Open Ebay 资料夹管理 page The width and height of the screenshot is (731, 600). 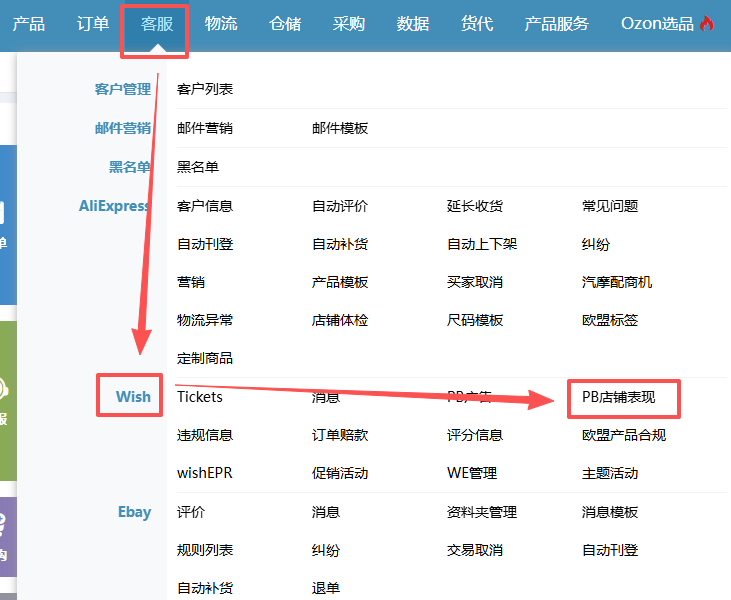pyautogui.click(x=482, y=512)
